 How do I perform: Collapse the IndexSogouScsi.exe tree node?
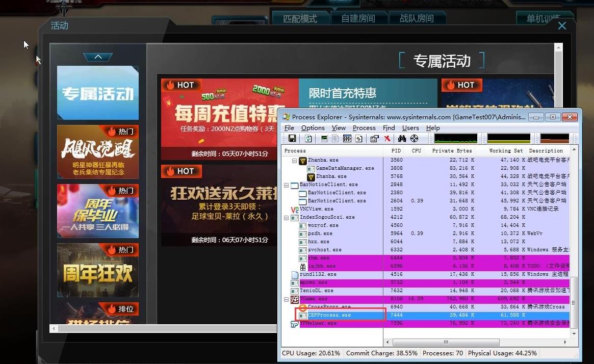click(x=287, y=217)
